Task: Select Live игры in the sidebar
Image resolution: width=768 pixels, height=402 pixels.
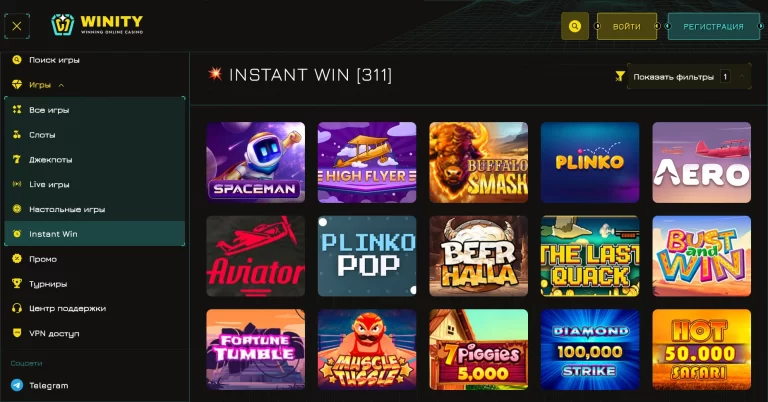Action: pos(95,184)
